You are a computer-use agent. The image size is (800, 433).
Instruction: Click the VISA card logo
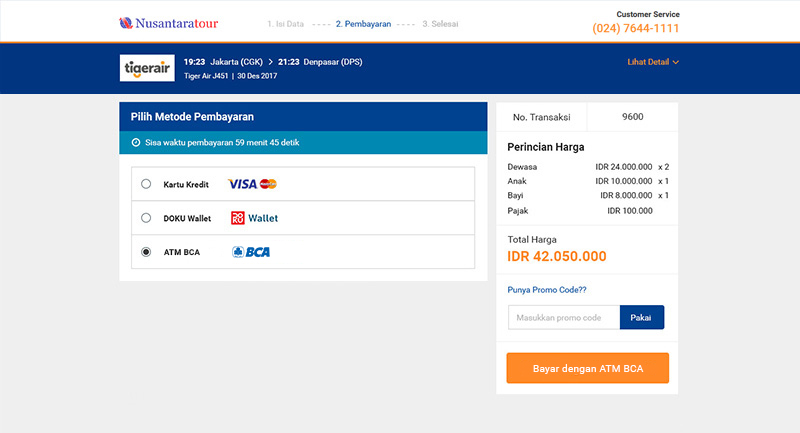point(242,184)
